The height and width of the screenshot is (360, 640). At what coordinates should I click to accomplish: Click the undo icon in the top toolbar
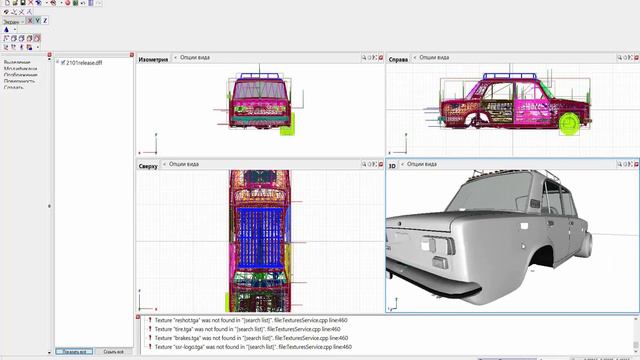click(x=83, y=3)
